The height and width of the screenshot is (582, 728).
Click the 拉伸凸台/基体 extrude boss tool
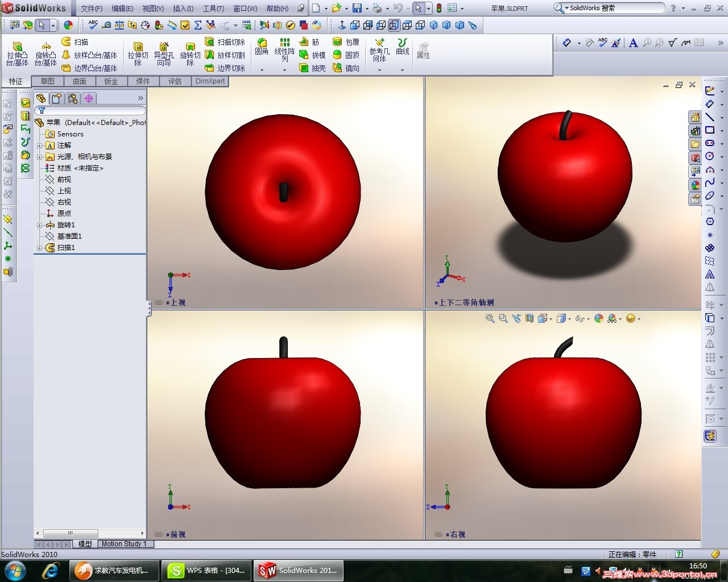(x=17, y=53)
